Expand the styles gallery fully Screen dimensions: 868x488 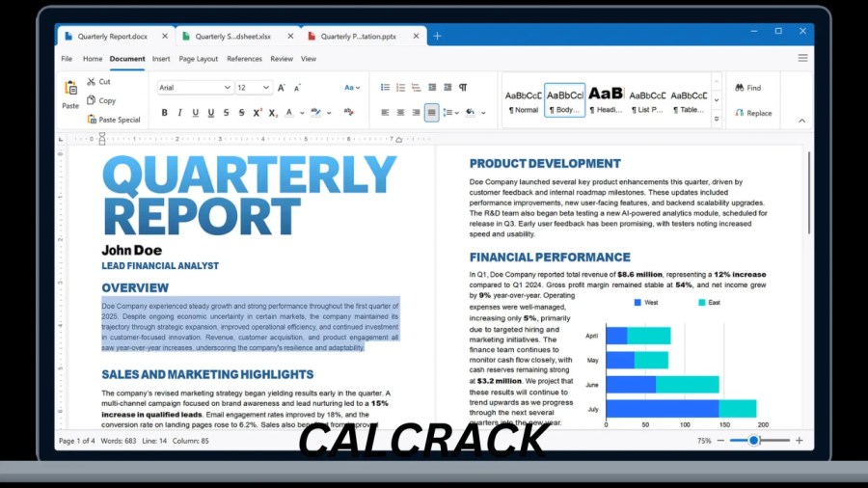point(717,119)
